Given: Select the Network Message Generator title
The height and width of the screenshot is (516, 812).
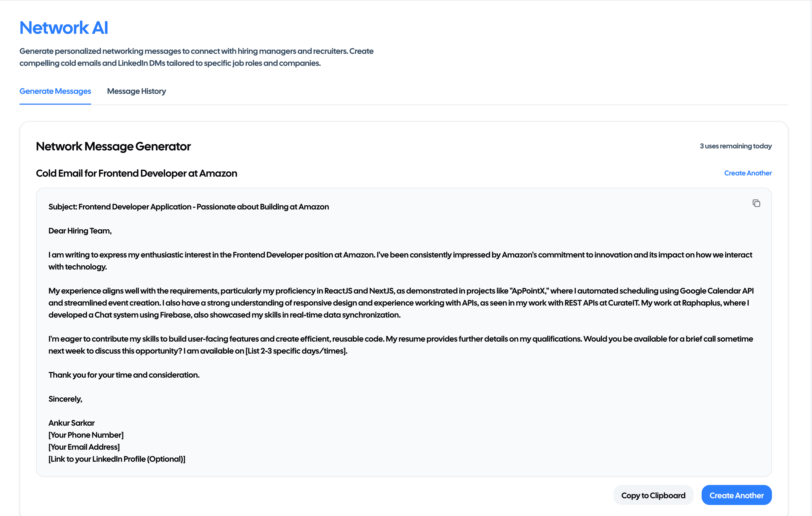Looking at the screenshot, I should tap(113, 146).
